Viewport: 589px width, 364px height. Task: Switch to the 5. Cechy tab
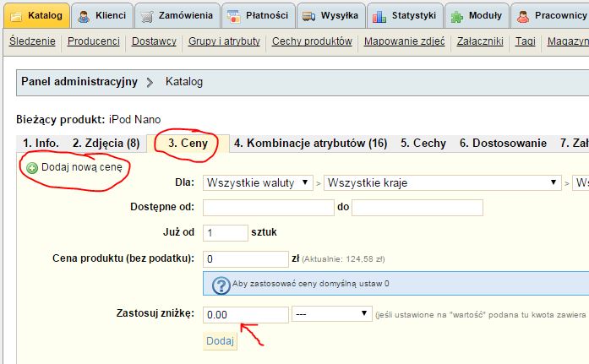click(423, 143)
